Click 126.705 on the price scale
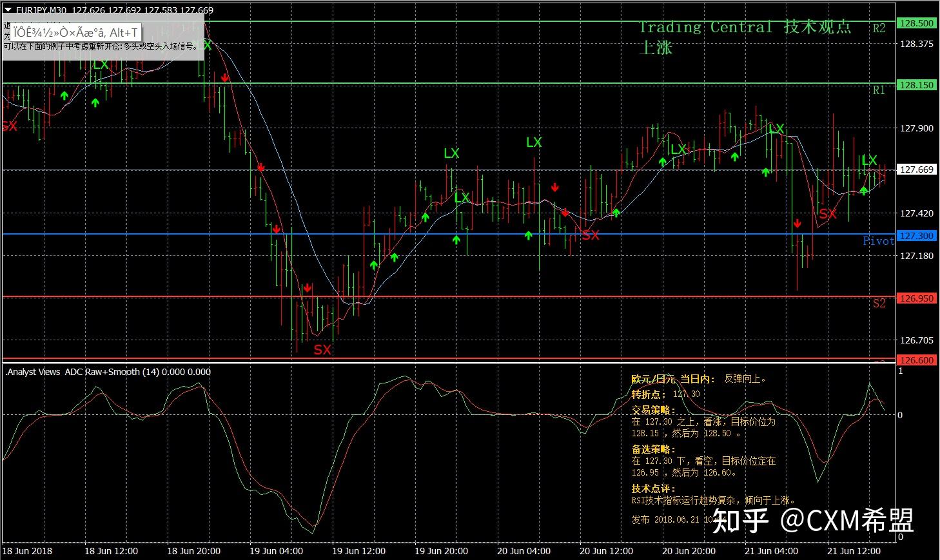The width and height of the screenshot is (940, 560). pos(916,340)
